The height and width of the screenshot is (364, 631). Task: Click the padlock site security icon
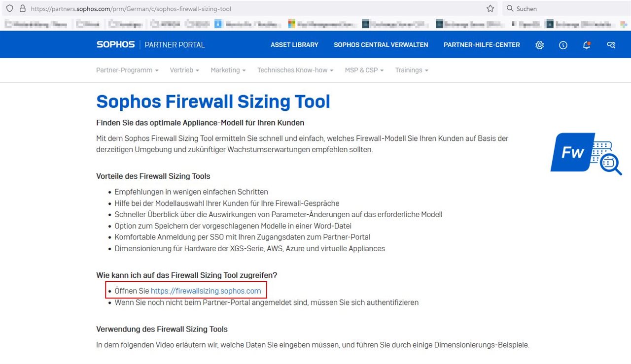point(22,8)
